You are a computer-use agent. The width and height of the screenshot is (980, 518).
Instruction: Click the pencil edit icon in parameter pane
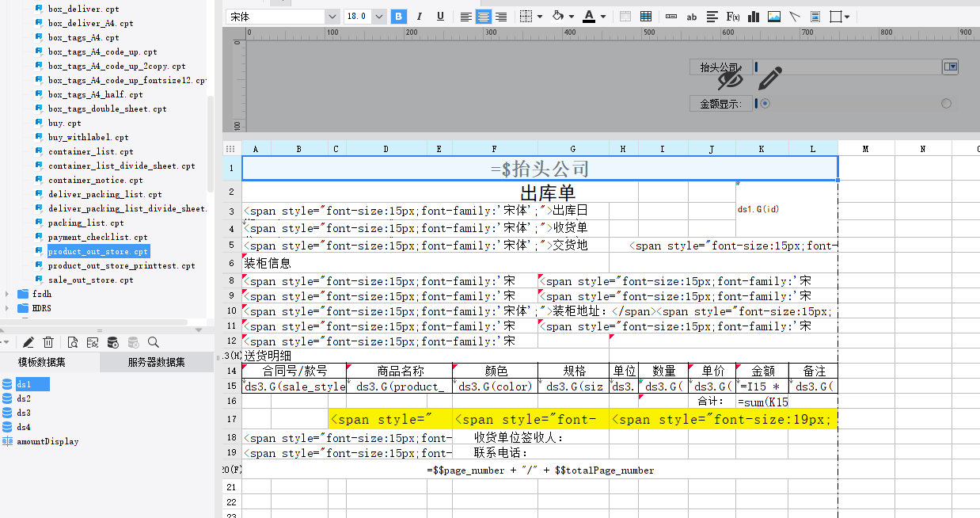[x=769, y=78]
